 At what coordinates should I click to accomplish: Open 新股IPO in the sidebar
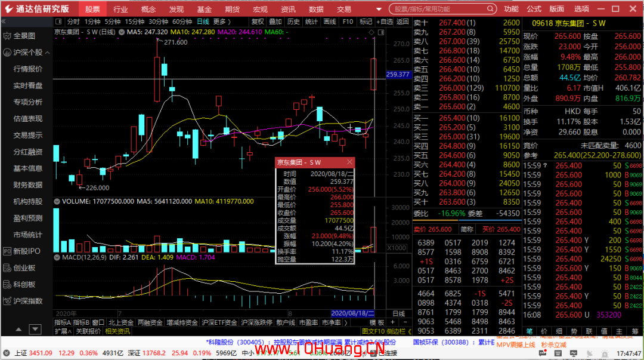[22, 251]
